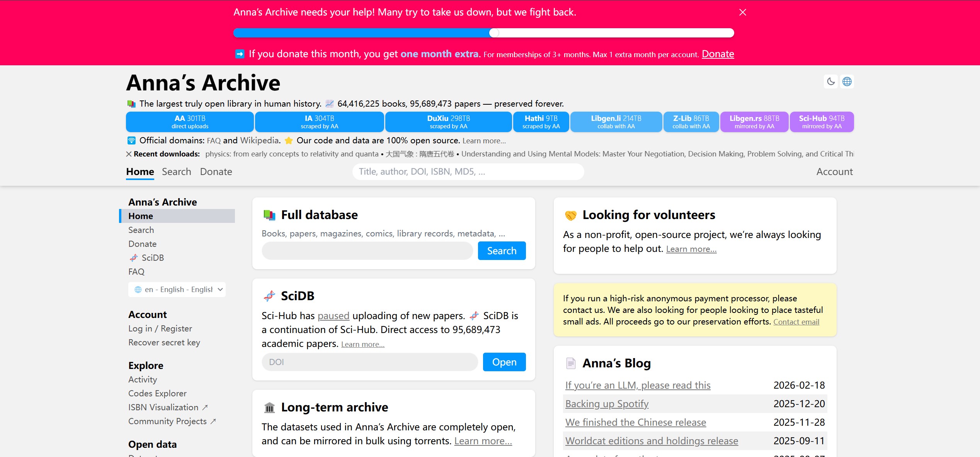Open ISBN Visualization external link
980x457 pixels.
tap(168, 407)
